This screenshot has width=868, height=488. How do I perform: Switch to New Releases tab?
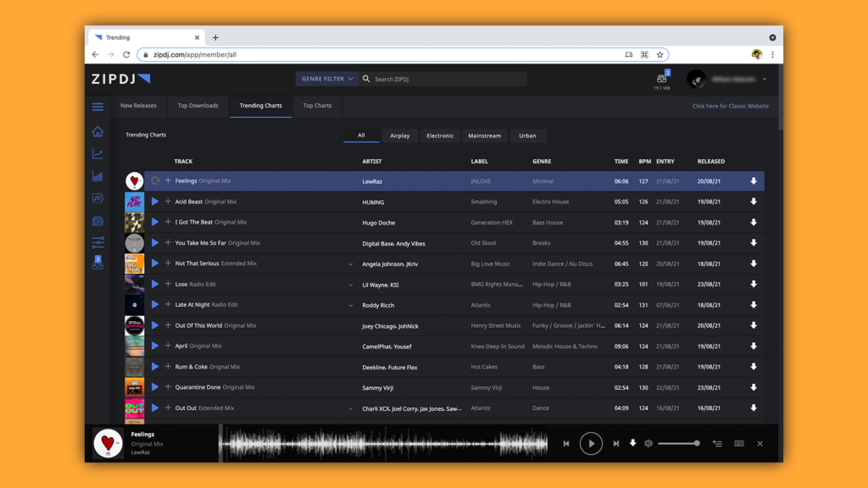[138, 106]
